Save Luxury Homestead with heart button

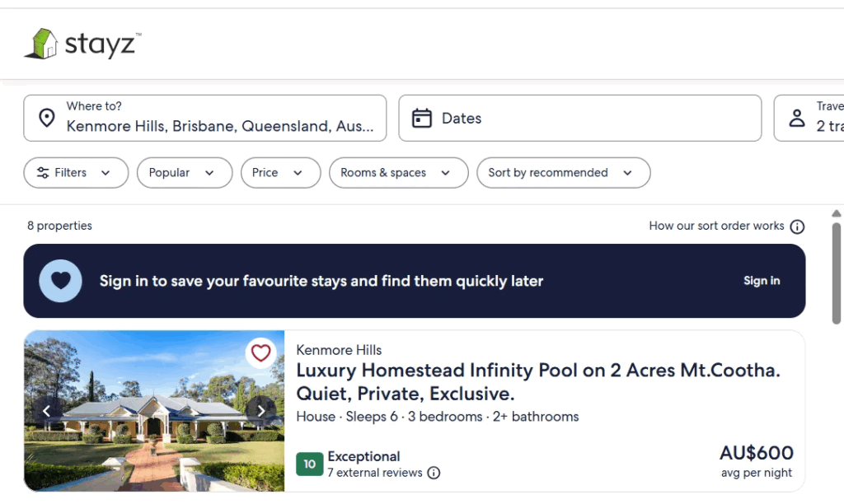coord(260,353)
